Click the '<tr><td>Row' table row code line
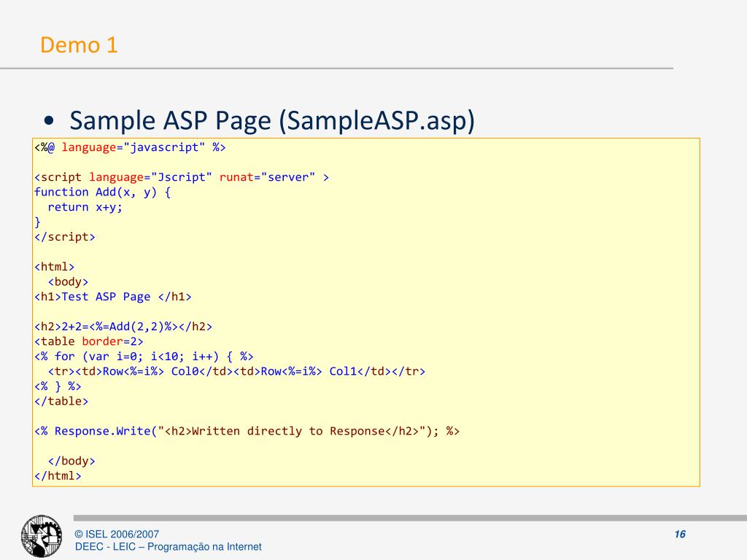Viewport: 747px width, 560px height. click(237, 371)
